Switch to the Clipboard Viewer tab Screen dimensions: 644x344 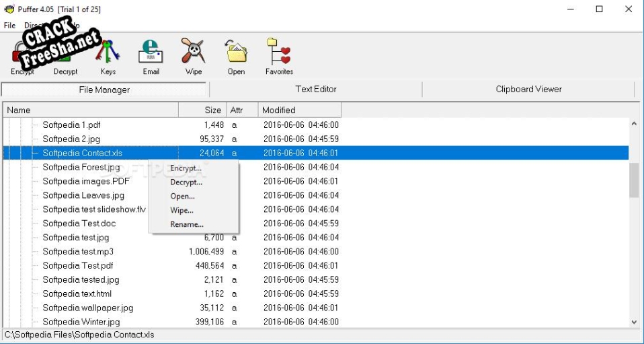click(x=528, y=90)
